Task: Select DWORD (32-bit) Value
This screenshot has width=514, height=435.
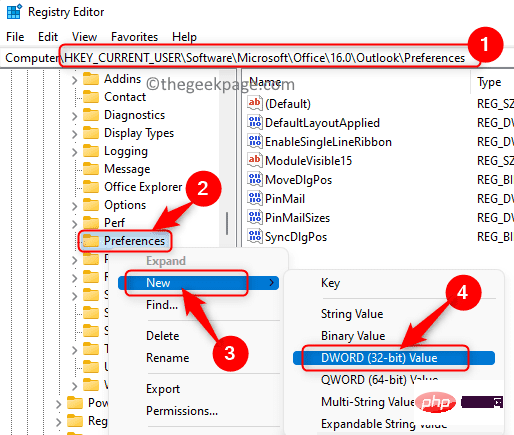Action: pos(394,358)
